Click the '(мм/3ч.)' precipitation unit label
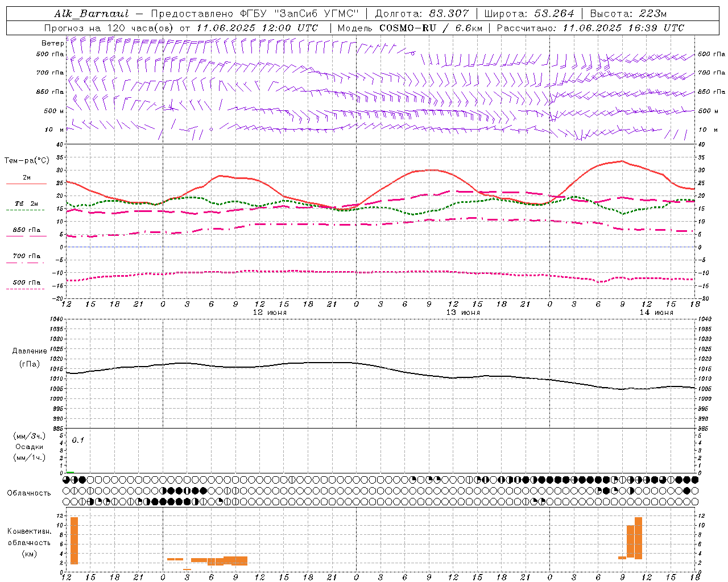The image size is (728, 582). pyautogui.click(x=30, y=436)
